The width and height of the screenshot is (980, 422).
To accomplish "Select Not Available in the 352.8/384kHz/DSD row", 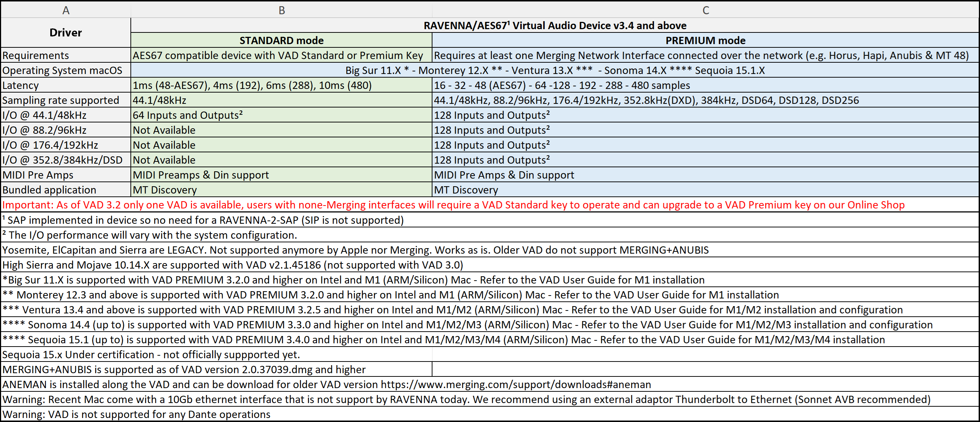I will coord(282,160).
